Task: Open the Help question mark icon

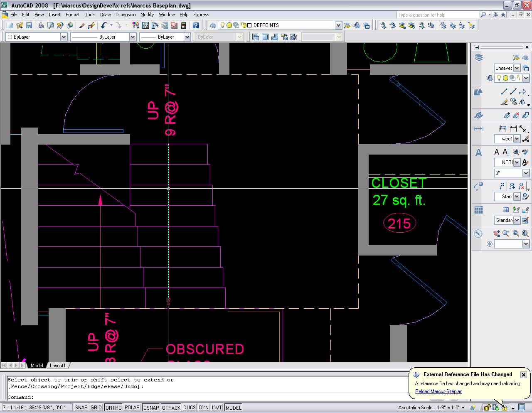Action: (196, 25)
